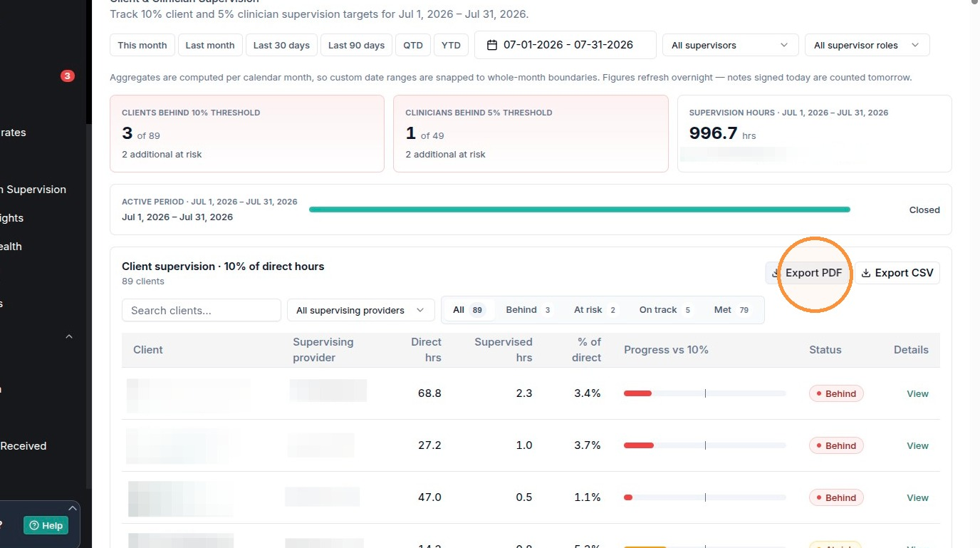
Task: Select the This month preset
Action: tap(142, 45)
